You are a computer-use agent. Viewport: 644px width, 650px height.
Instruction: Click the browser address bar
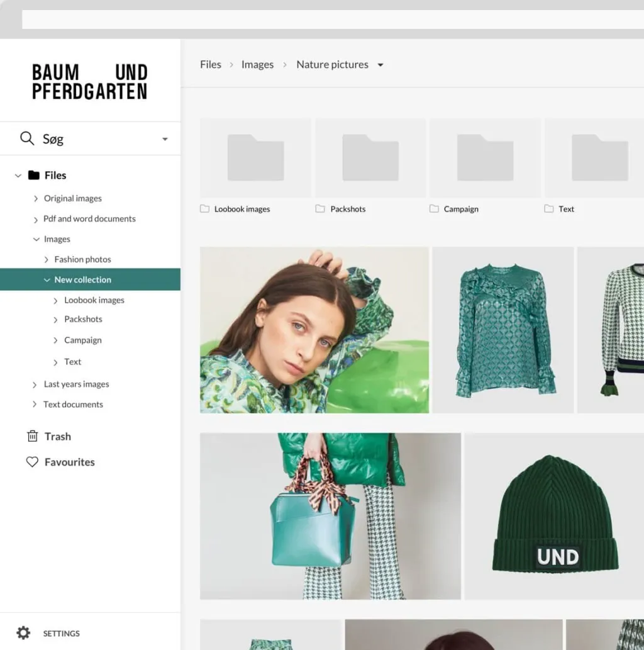click(333, 20)
